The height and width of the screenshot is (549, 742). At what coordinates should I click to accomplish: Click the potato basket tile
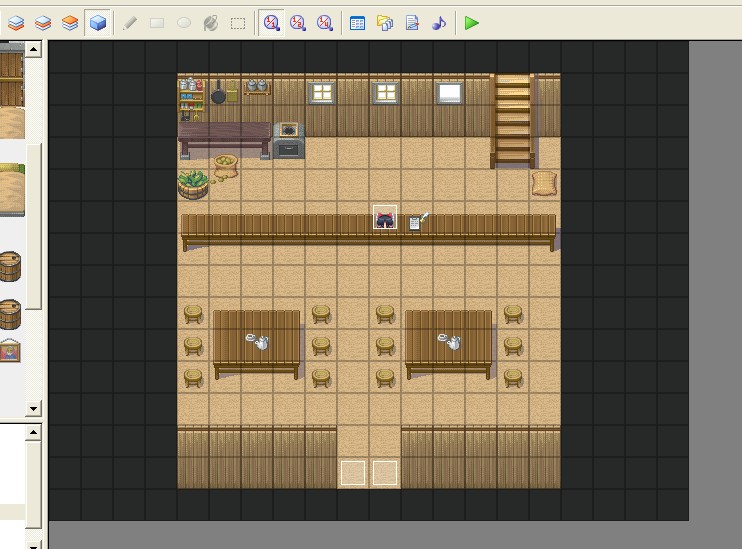tap(225, 167)
